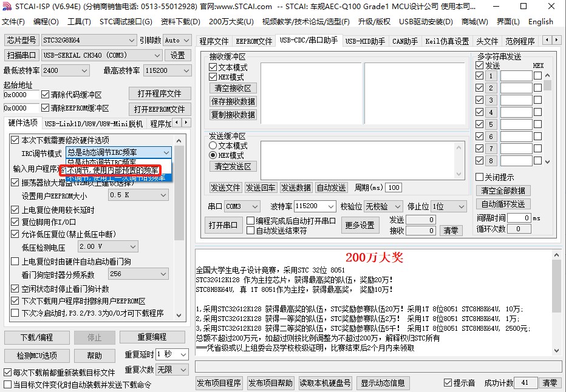Switch to the CAN助手 tab
566x392 pixels.
click(x=405, y=41)
